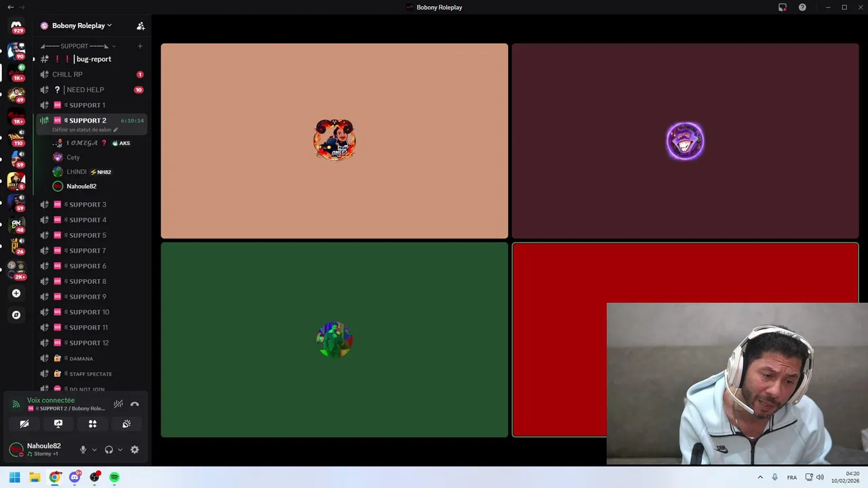Deafen audio with the headphones icon
The height and width of the screenshot is (488, 868).
pos(108,449)
